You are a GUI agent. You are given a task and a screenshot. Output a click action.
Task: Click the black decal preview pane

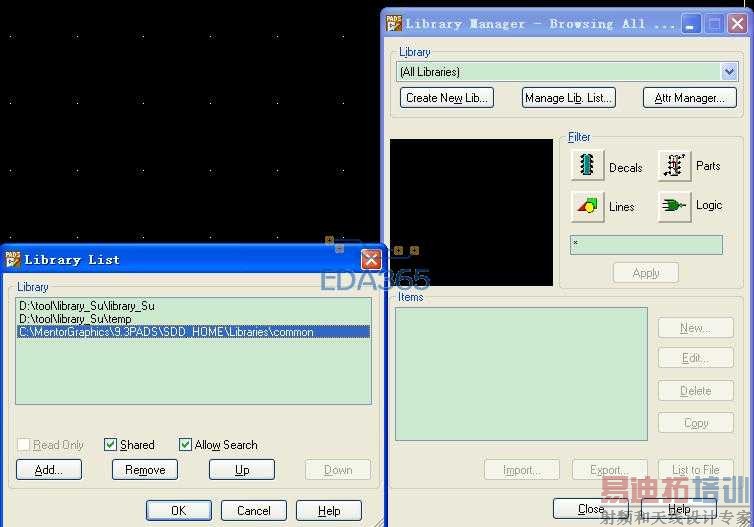pos(471,213)
